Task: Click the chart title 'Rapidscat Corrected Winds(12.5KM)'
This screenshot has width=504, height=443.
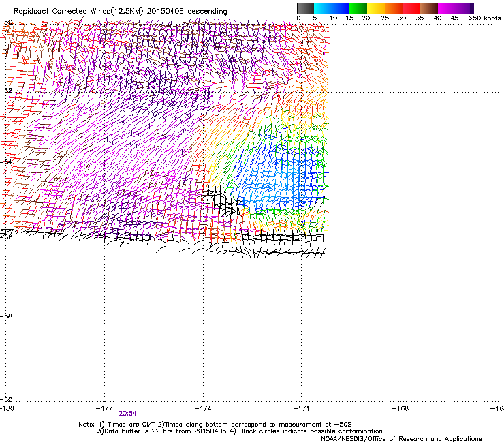Action: point(78,12)
